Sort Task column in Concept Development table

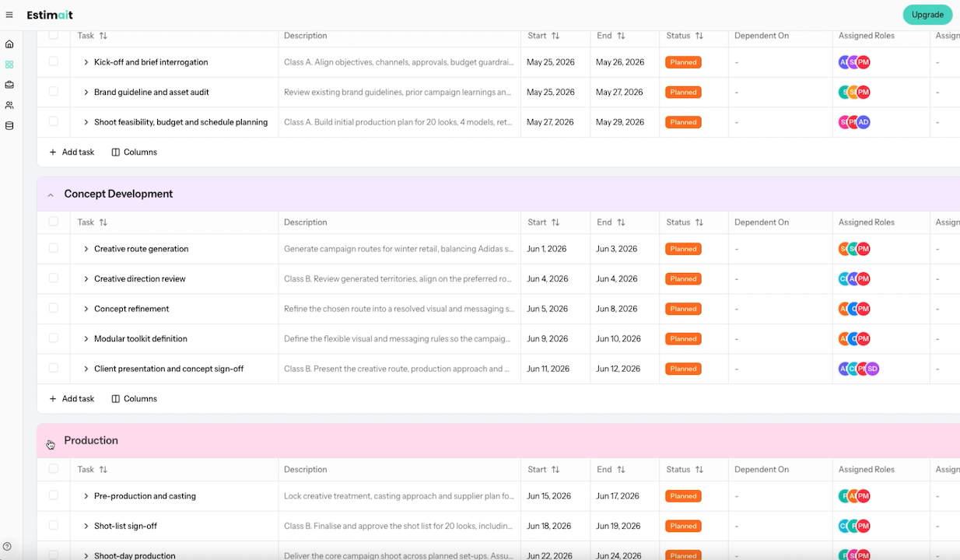pyautogui.click(x=103, y=222)
